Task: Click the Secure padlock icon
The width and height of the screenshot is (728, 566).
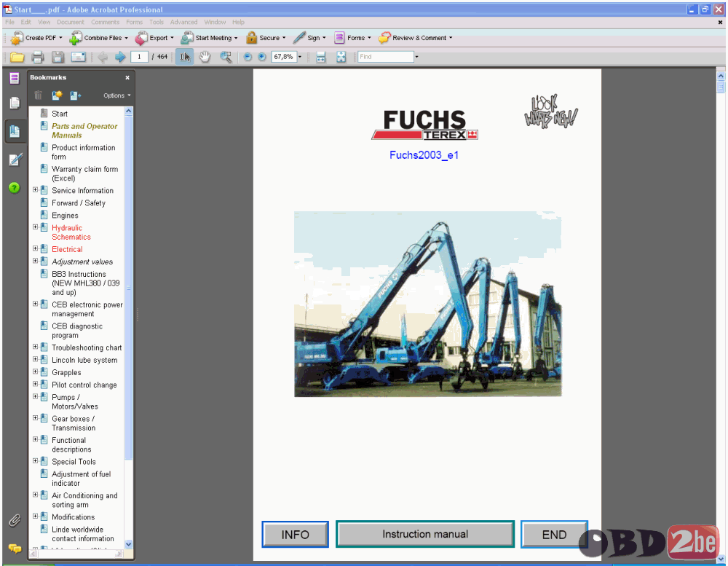Action: click(x=252, y=38)
